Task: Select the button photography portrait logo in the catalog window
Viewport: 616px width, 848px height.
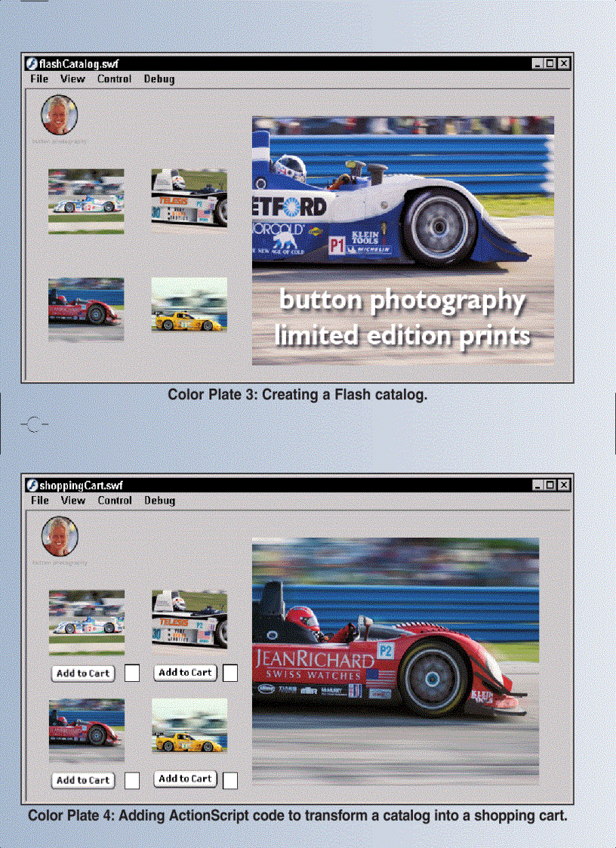Action: pyautogui.click(x=60, y=115)
